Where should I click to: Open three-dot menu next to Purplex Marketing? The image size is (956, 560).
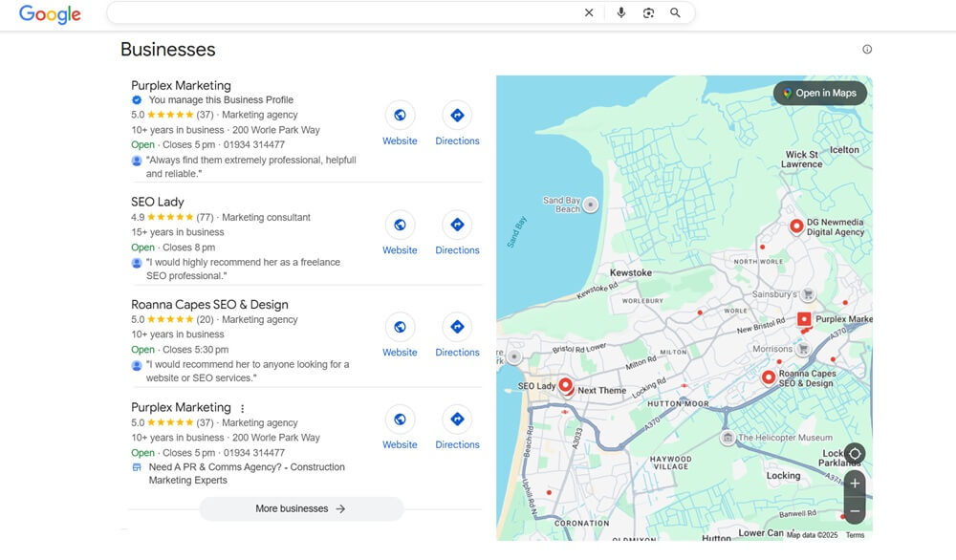point(242,409)
